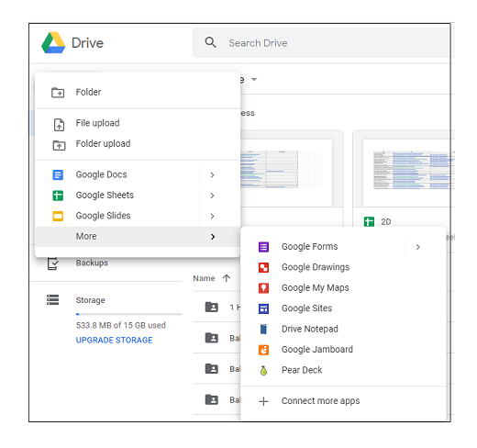Screen dimensions: 477x448
Task: Click the orange Google Jamboard icon
Action: (263, 350)
